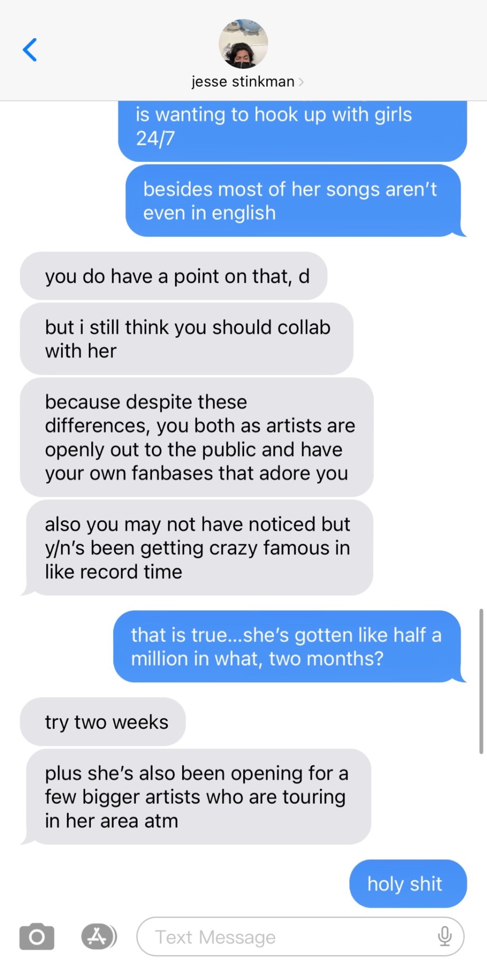Tap the "getting crazy famous" message bubble
The height and width of the screenshot is (980, 487).
197,548
